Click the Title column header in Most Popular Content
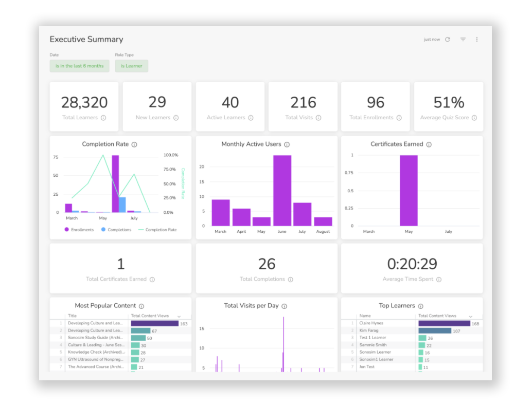 pyautogui.click(x=72, y=316)
